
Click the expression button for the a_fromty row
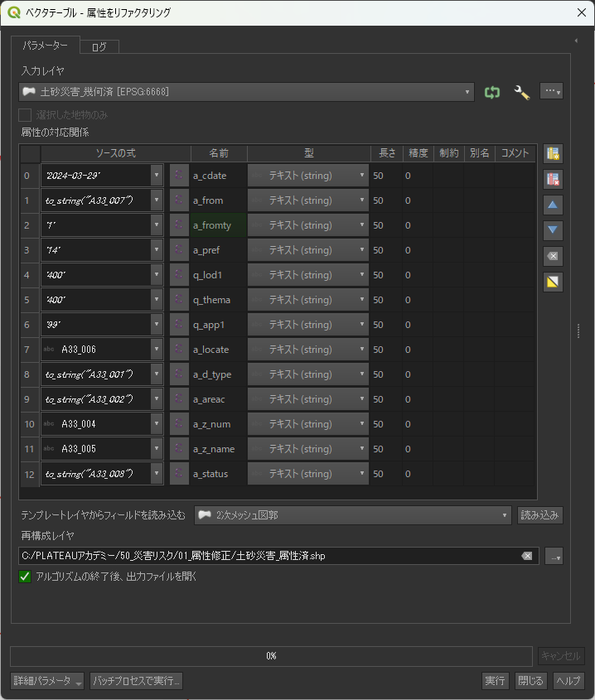click(179, 225)
